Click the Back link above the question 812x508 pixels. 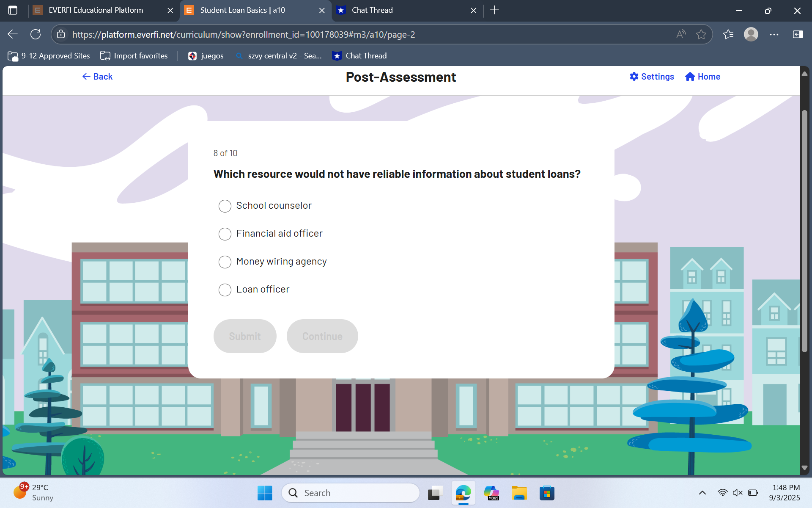[97, 77]
